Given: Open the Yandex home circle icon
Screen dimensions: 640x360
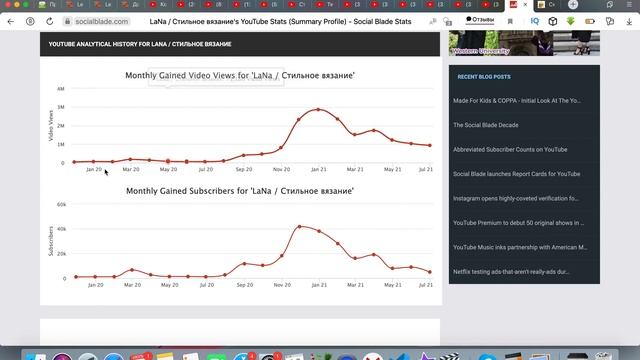Looking at the screenshot, I should point(30,21).
